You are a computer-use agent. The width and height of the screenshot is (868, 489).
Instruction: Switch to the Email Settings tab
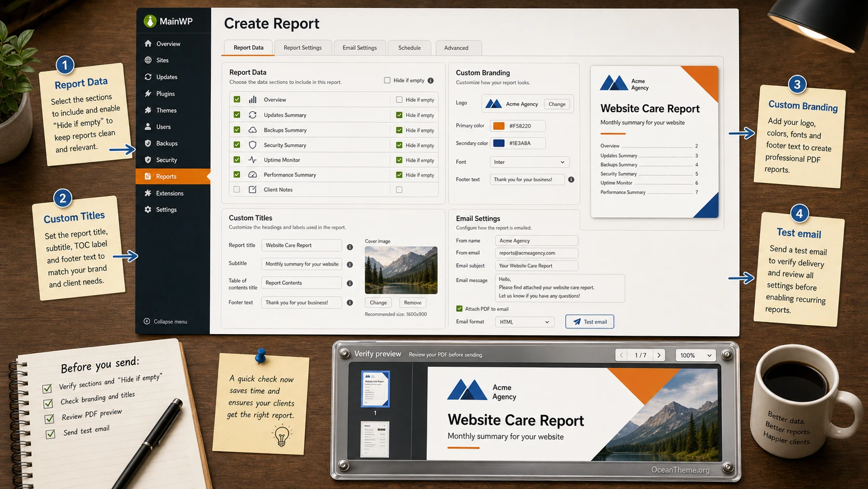pos(360,48)
